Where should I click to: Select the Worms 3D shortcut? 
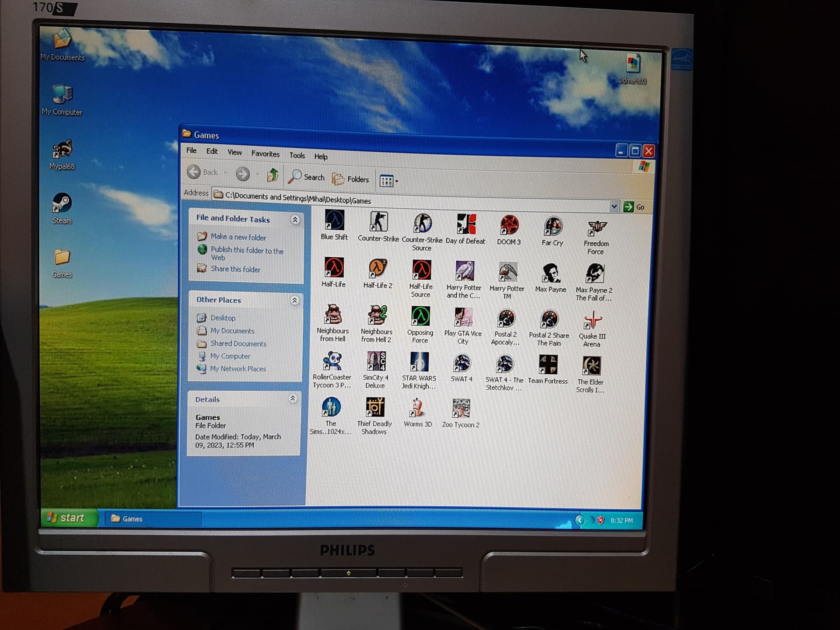(x=417, y=409)
